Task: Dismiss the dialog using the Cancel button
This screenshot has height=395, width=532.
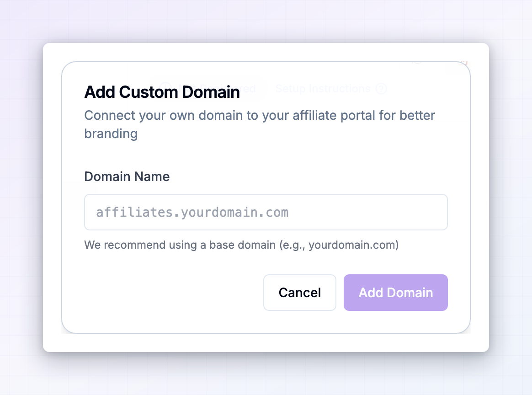Action: point(299,293)
